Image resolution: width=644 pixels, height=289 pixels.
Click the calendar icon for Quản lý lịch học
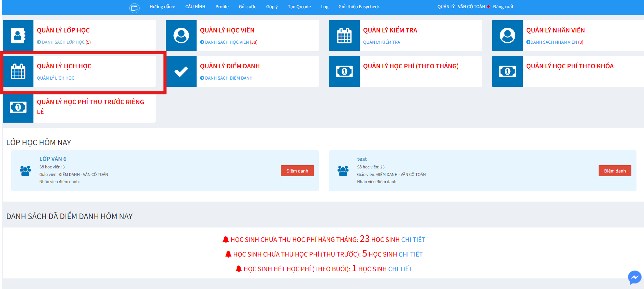click(18, 71)
